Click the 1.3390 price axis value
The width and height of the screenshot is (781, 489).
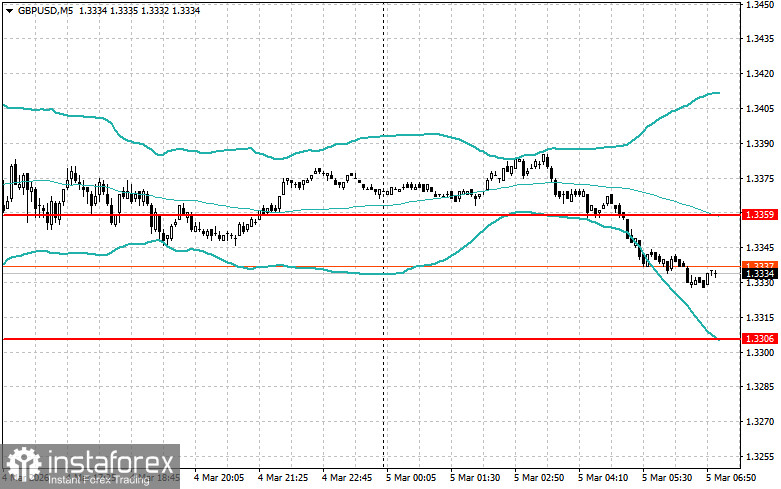pos(760,144)
